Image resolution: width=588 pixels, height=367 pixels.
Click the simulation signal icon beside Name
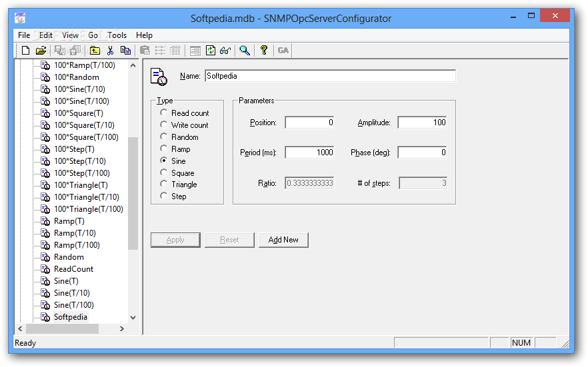point(159,77)
